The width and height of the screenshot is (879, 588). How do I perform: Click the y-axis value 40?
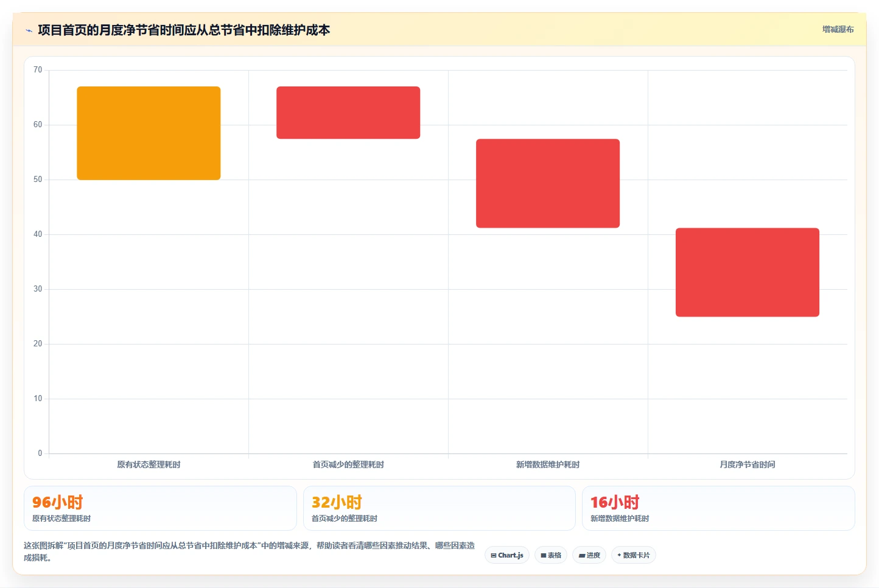[38, 234]
